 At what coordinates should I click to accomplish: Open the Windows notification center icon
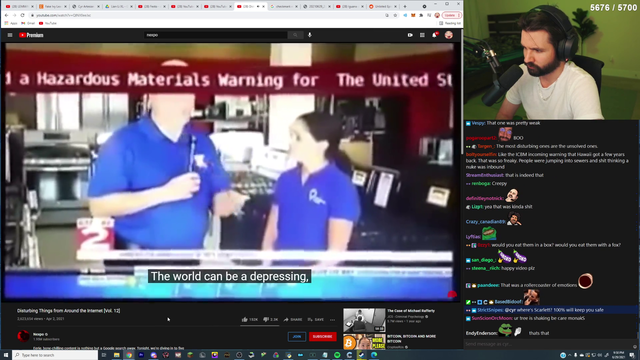[x=632, y=355]
